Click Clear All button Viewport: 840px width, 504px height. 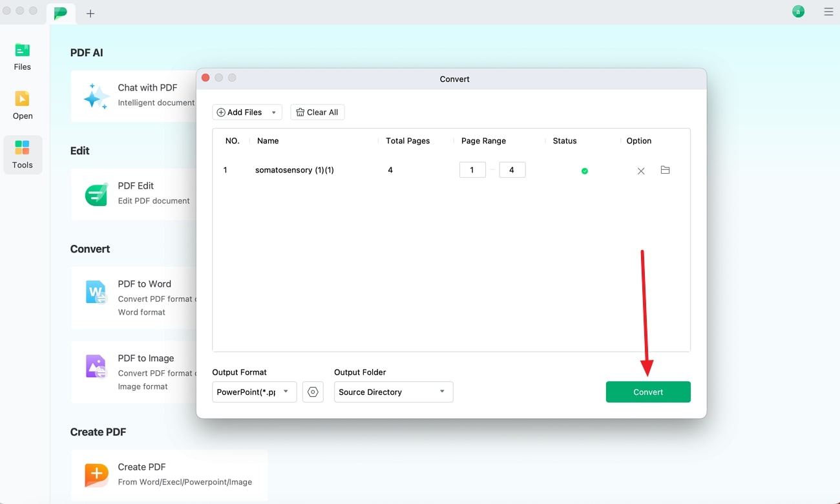click(317, 112)
